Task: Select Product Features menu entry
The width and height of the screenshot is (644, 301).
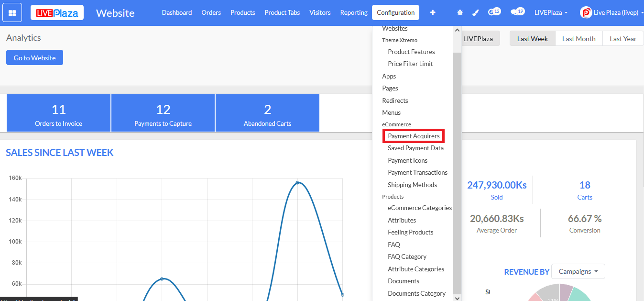Action: point(411,52)
